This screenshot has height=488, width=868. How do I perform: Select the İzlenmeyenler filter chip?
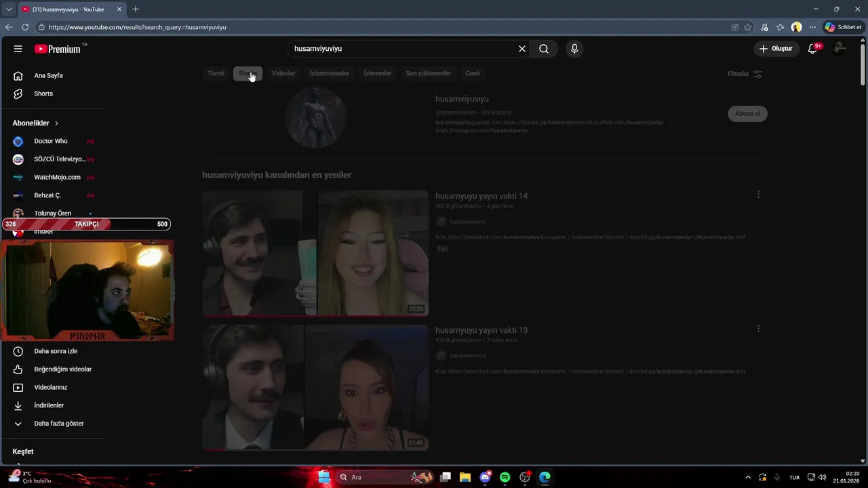[x=330, y=73]
